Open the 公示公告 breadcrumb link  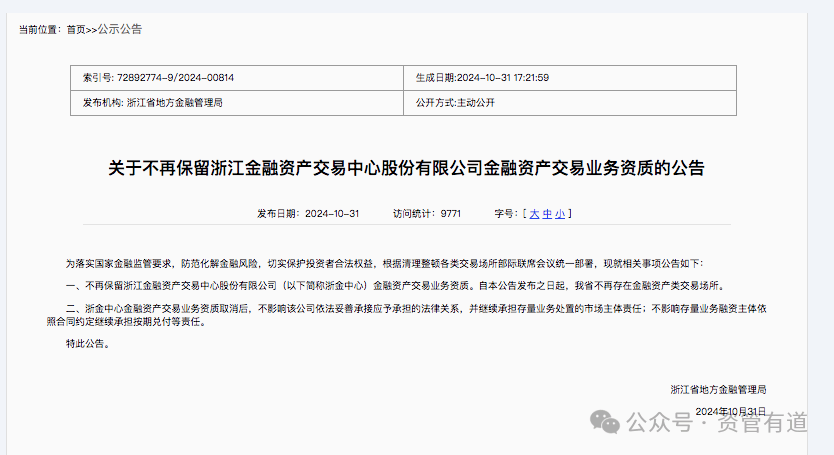coord(120,29)
